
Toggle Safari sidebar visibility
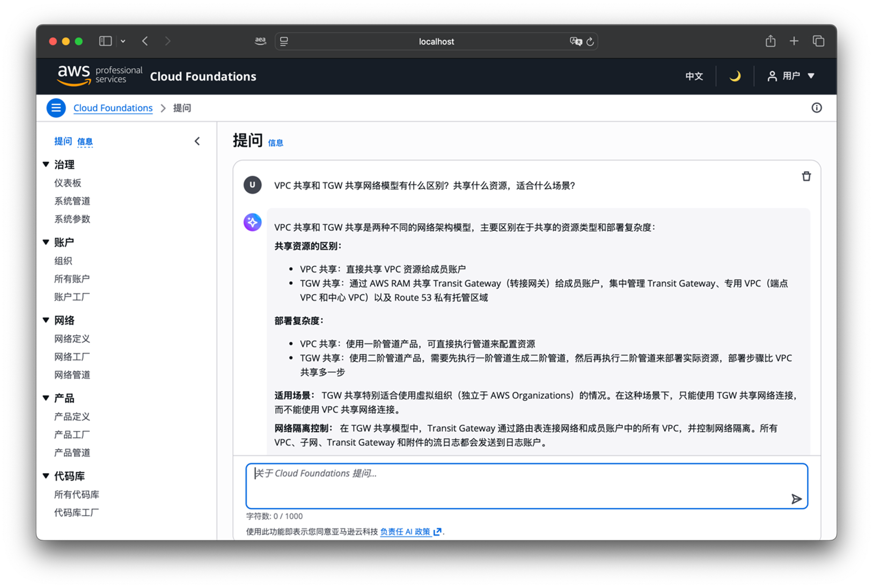[x=105, y=41]
